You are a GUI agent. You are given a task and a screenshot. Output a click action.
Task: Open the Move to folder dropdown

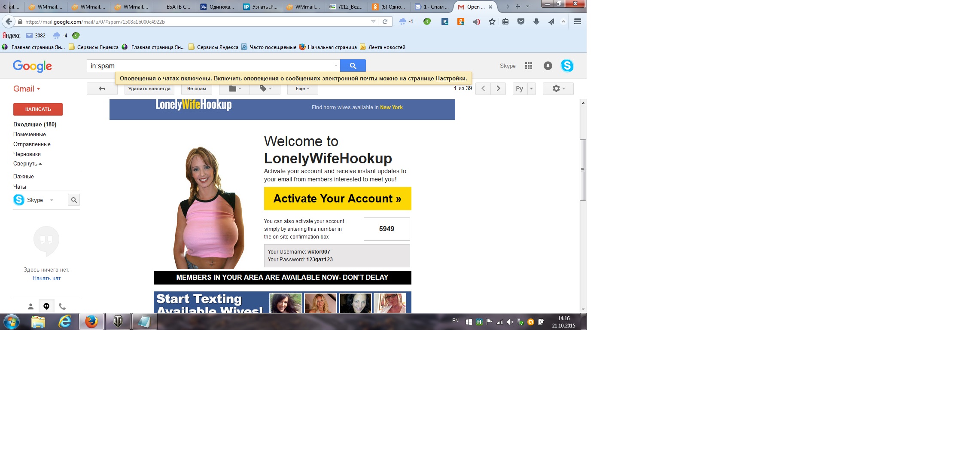point(235,89)
